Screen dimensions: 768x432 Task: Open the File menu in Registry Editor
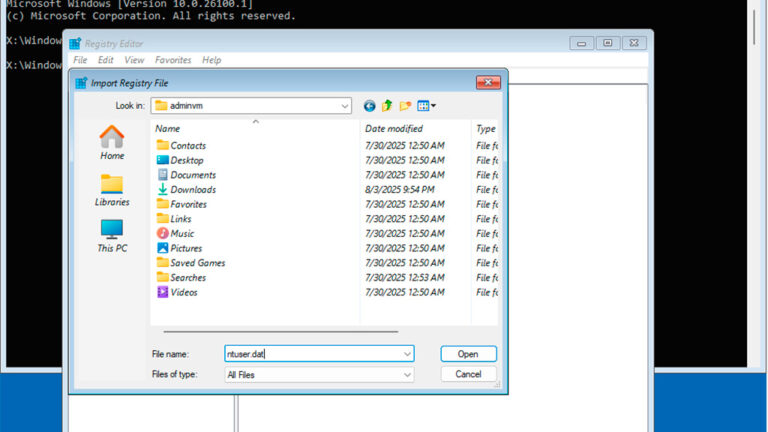80,60
